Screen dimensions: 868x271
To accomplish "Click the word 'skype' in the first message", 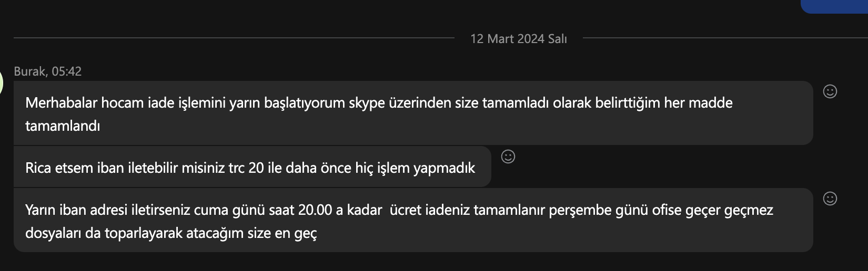I will coord(367,103).
